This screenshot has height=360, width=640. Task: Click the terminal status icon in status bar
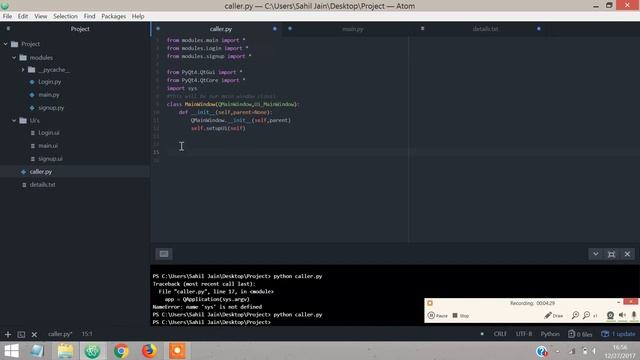click(x=21, y=334)
